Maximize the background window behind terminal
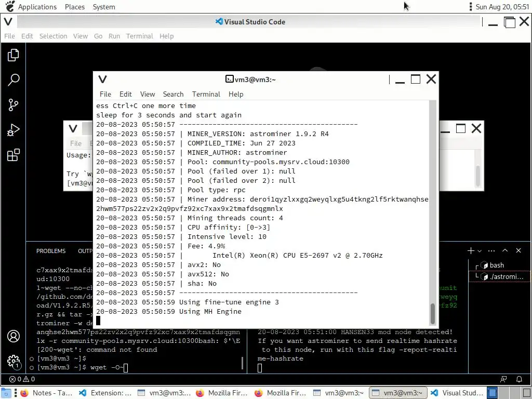Screen dimensions: 532x399 click(461, 129)
